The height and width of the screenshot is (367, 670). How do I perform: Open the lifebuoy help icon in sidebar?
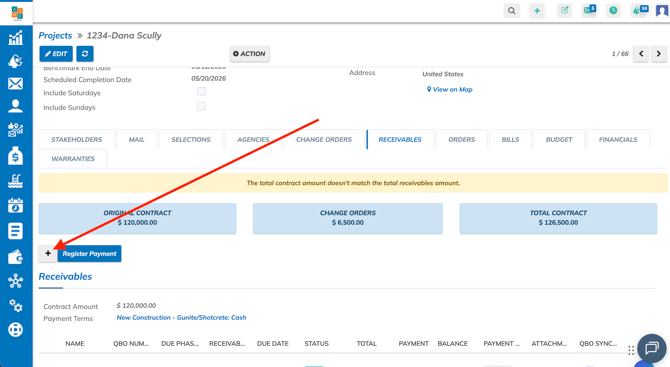15,330
